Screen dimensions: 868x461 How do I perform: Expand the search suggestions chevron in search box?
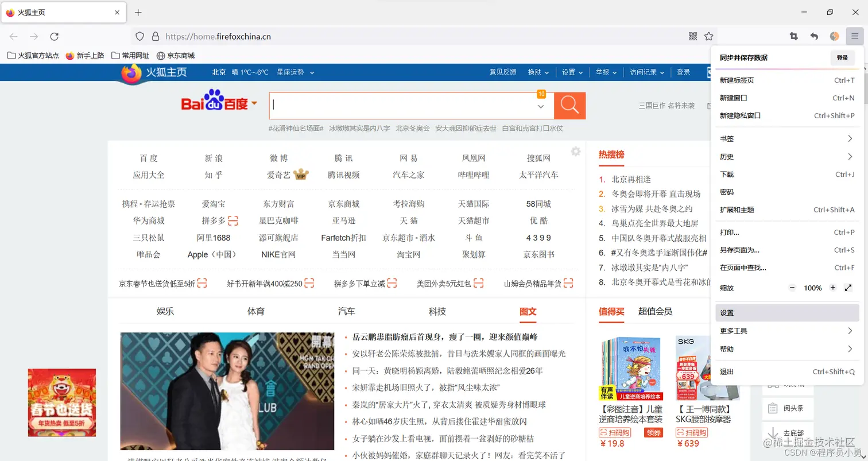(x=541, y=107)
